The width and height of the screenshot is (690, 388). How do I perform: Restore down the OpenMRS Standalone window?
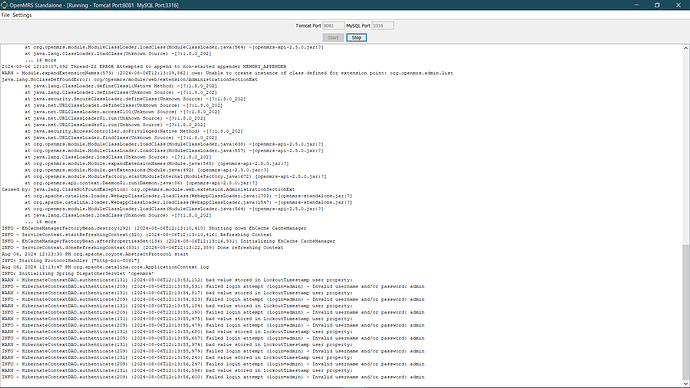pyautogui.click(x=657, y=5)
